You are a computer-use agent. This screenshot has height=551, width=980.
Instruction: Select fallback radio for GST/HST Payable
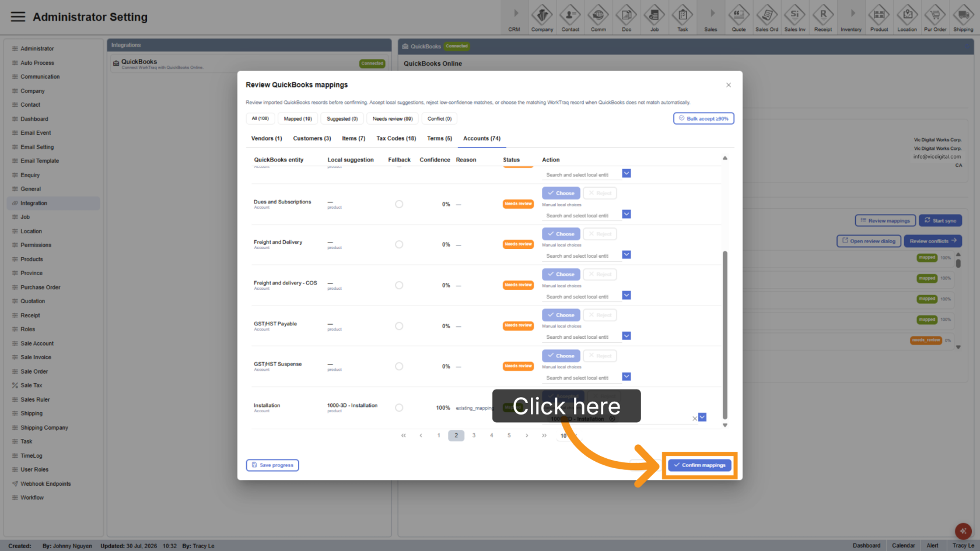pyautogui.click(x=399, y=326)
